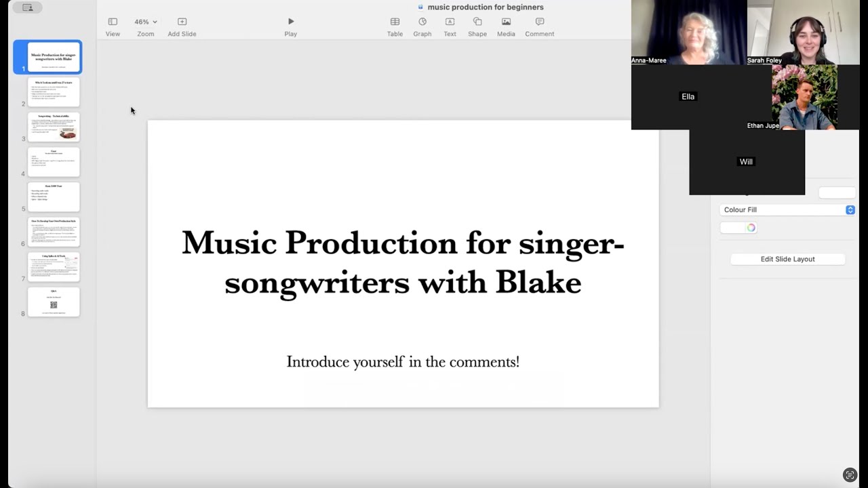Select slide 5 thumbnail in navigator
868x488 pixels.
pos(54,197)
